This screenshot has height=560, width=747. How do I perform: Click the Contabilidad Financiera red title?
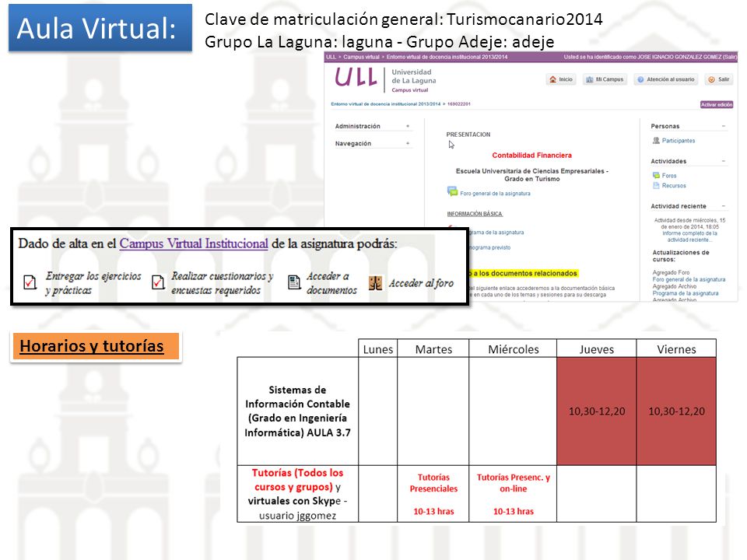(531, 156)
